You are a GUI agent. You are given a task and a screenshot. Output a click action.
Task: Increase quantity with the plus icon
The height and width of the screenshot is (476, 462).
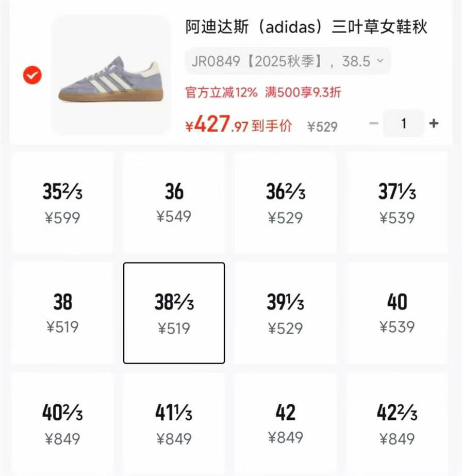coord(434,123)
